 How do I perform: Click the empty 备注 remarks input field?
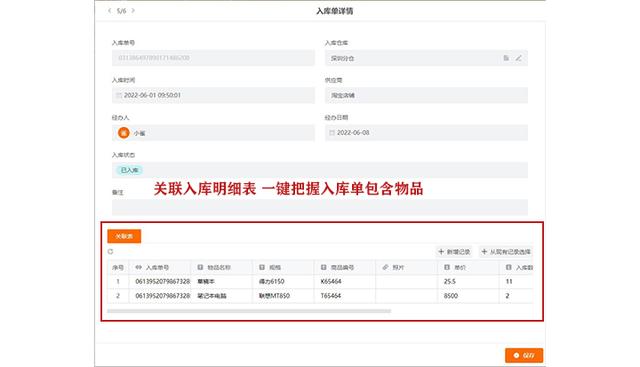320,207
